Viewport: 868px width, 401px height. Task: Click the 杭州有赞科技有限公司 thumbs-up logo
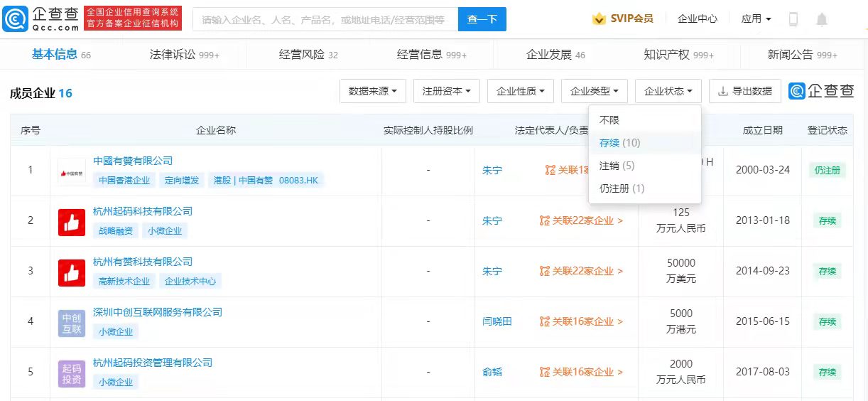(x=71, y=273)
